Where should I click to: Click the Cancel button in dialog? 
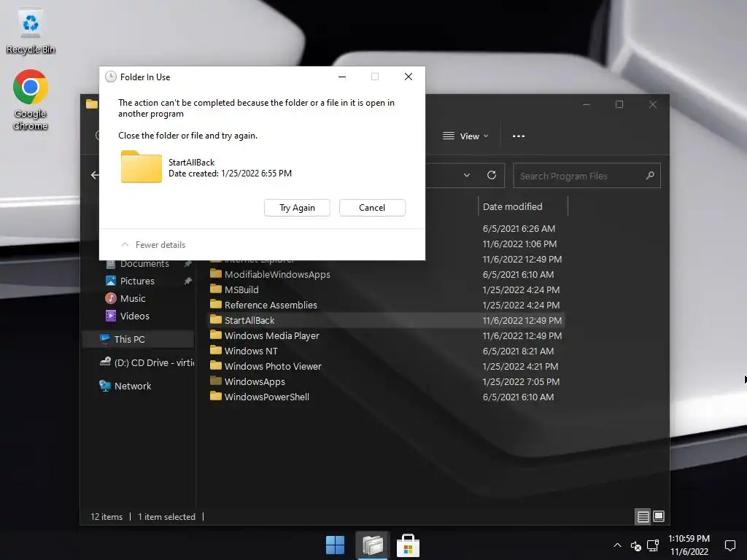(x=372, y=208)
